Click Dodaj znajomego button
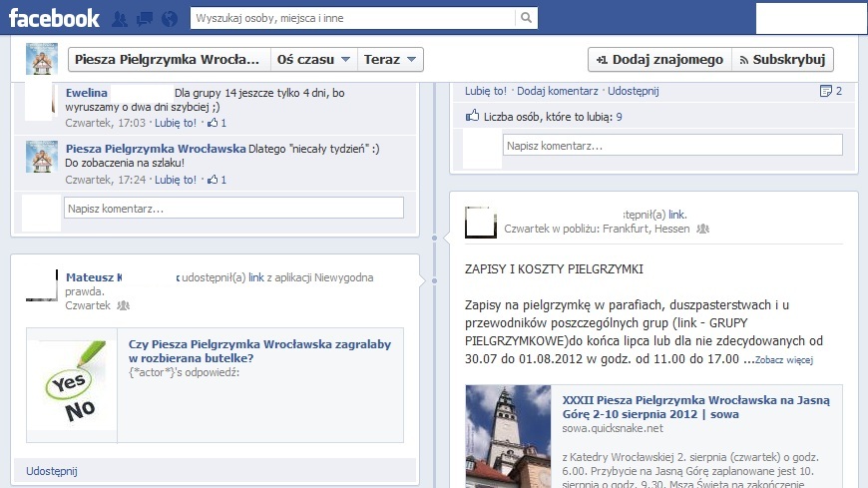The height and width of the screenshot is (488, 868). [x=658, y=60]
